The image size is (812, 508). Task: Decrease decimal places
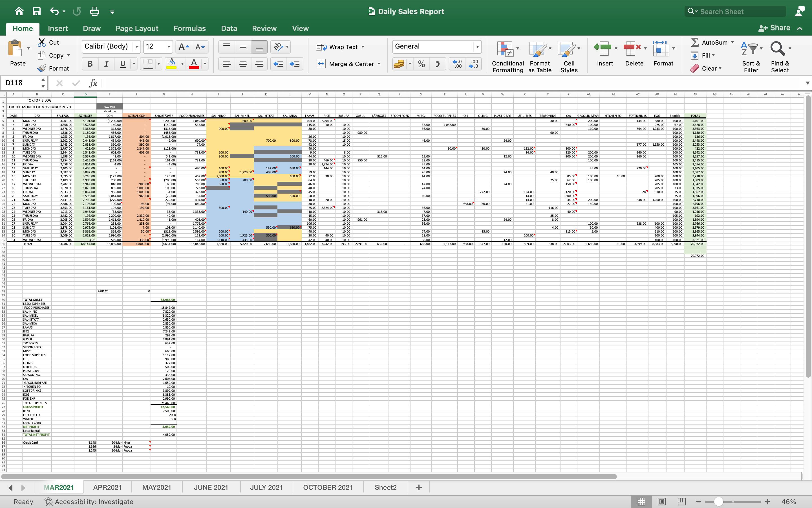point(473,64)
